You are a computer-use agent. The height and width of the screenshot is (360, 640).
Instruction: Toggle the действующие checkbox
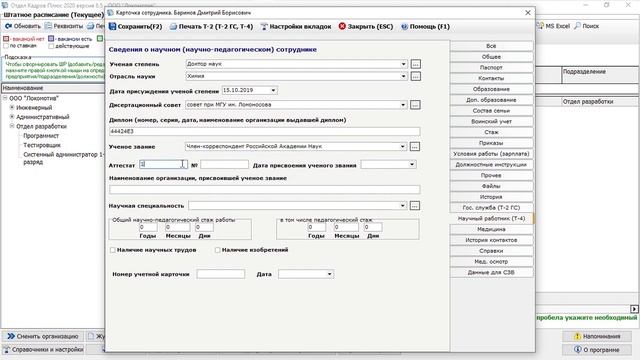click(x=51, y=46)
